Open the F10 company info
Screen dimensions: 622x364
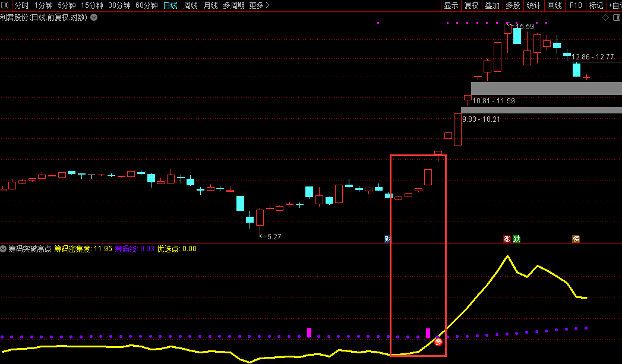tap(576, 5)
